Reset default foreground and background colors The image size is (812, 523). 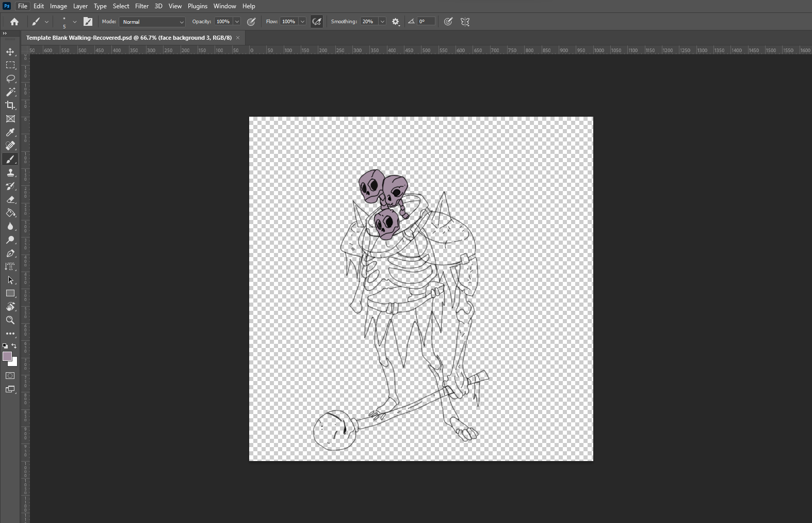tap(5, 346)
